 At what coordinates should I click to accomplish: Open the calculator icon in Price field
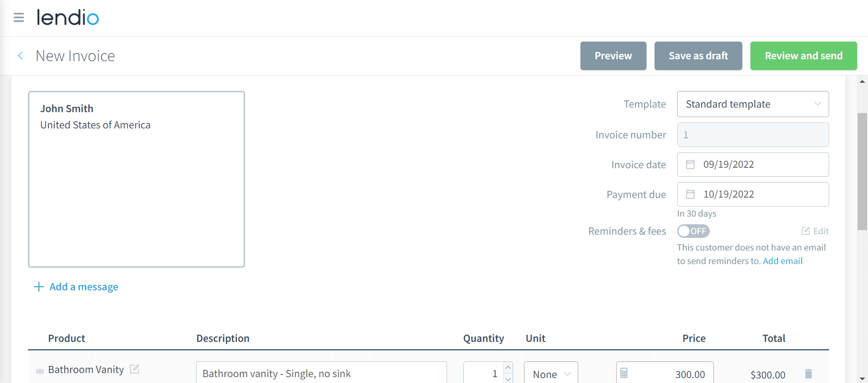tap(624, 373)
